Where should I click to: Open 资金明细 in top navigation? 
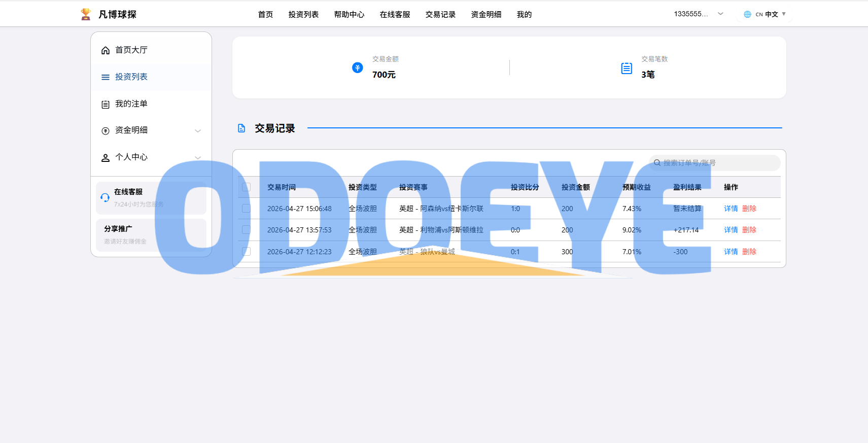tap(486, 14)
